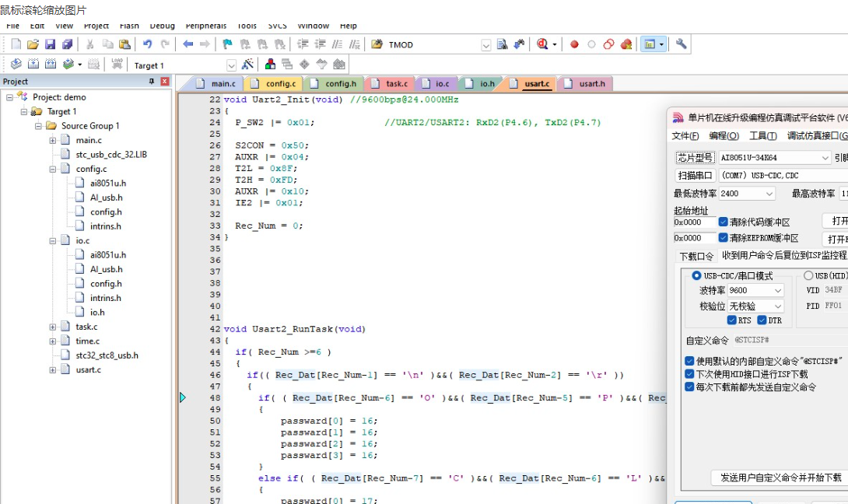Save all files with the stacked disks icon
Screen dimensions: 848x504
click(x=68, y=44)
